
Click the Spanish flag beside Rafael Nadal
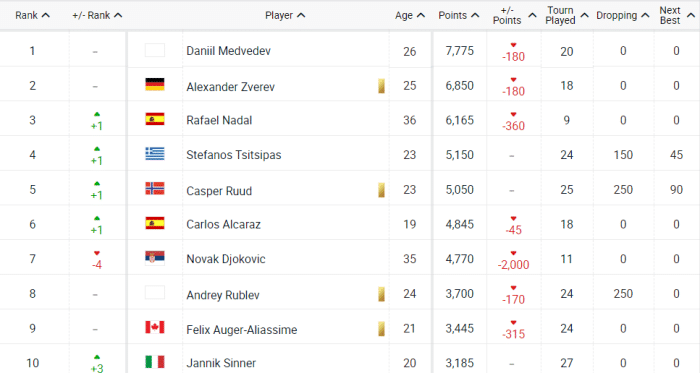point(155,119)
